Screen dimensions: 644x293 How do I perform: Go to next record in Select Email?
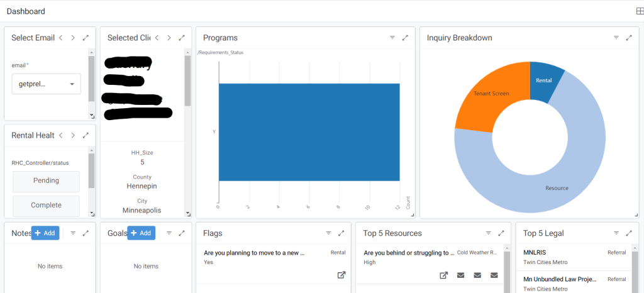[x=73, y=38]
